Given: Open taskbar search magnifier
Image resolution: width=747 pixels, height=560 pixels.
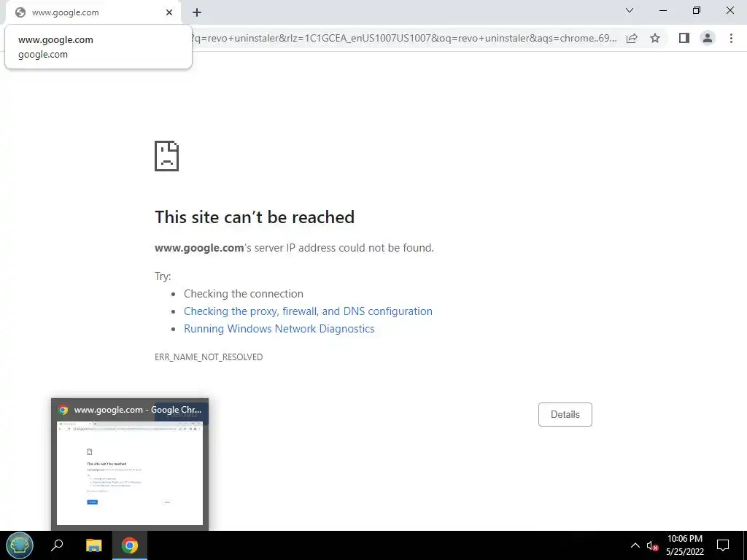Looking at the screenshot, I should coord(57,545).
